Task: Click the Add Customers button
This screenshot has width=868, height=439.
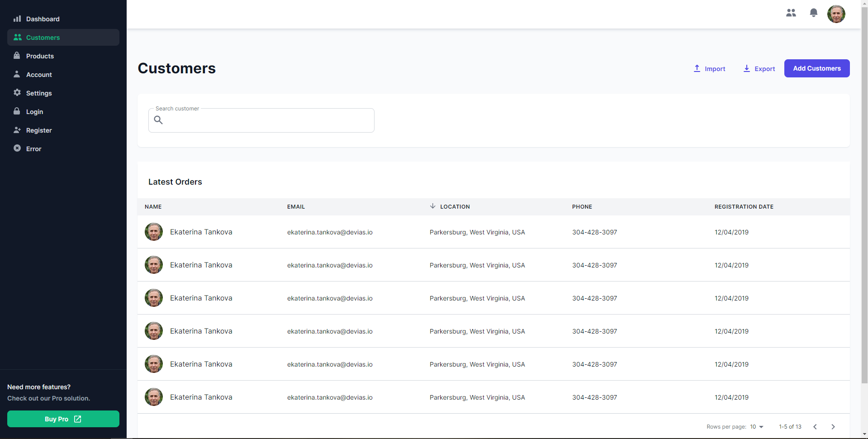Action: [816, 68]
